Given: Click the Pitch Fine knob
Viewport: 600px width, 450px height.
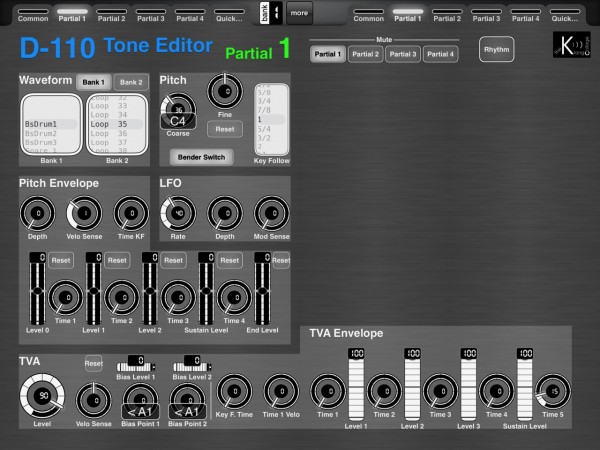Looking at the screenshot, I should [225, 91].
